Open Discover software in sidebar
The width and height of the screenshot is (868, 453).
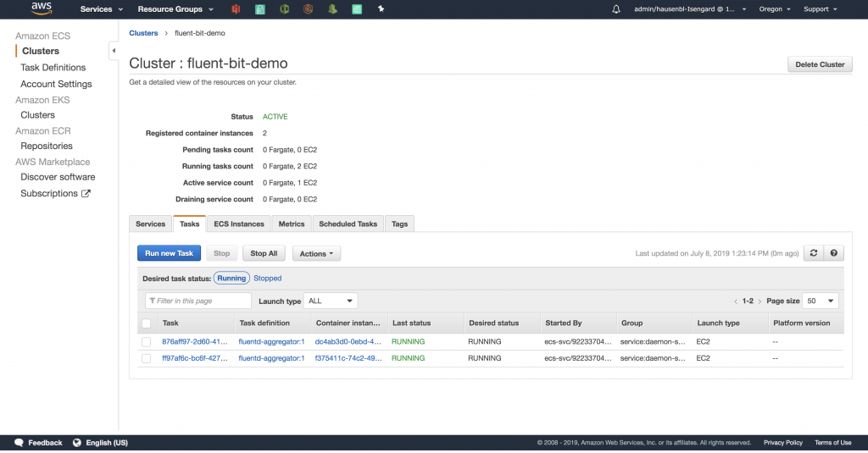click(x=58, y=177)
